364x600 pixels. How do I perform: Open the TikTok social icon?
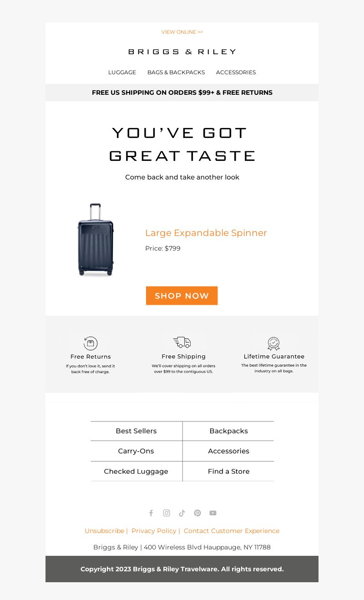tap(182, 513)
